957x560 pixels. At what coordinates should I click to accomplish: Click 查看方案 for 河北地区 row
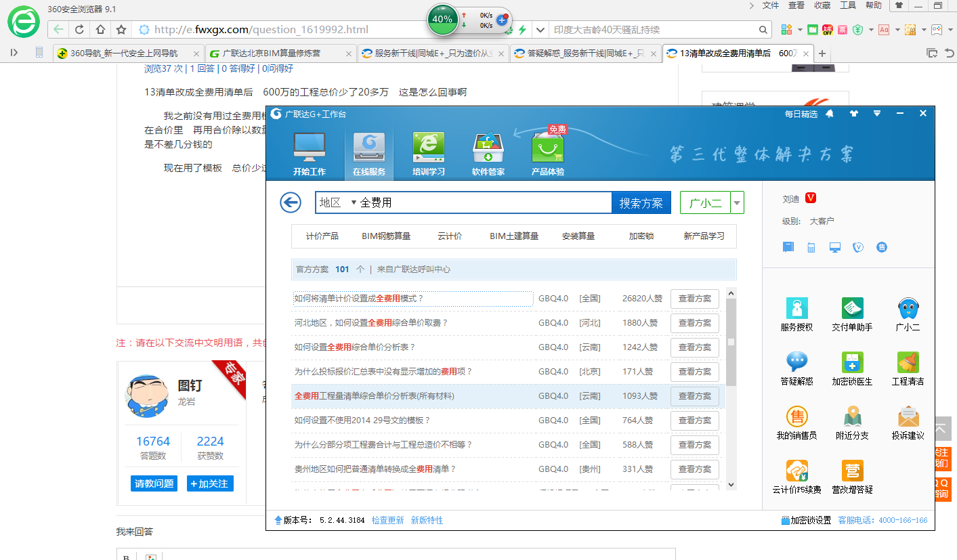click(695, 323)
